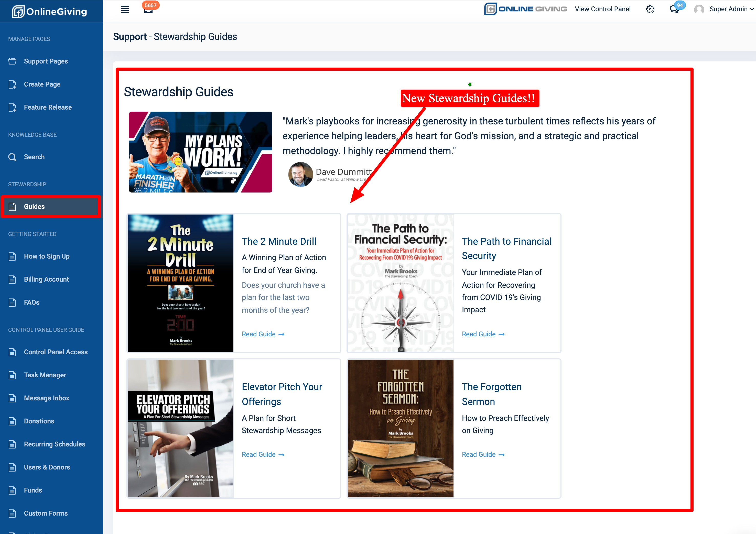The width and height of the screenshot is (756, 534).
Task: Click the Task Manager document icon
Action: pyautogui.click(x=13, y=375)
